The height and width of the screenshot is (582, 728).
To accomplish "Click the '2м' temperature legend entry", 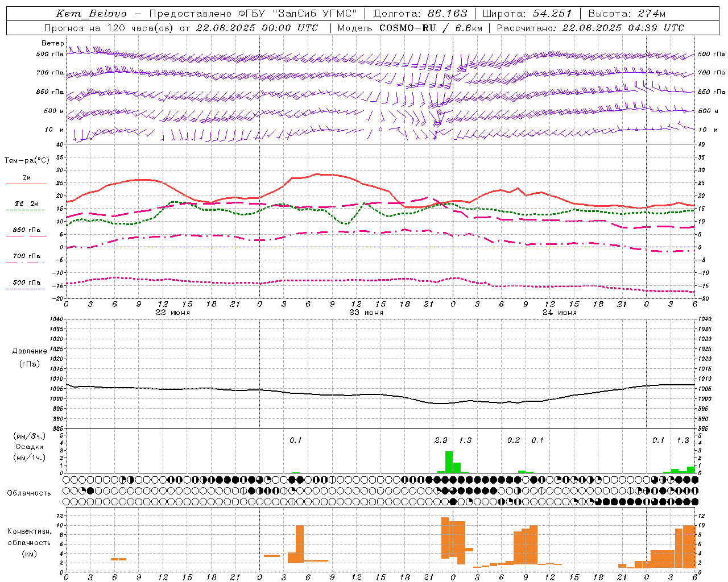I will 27,177.
